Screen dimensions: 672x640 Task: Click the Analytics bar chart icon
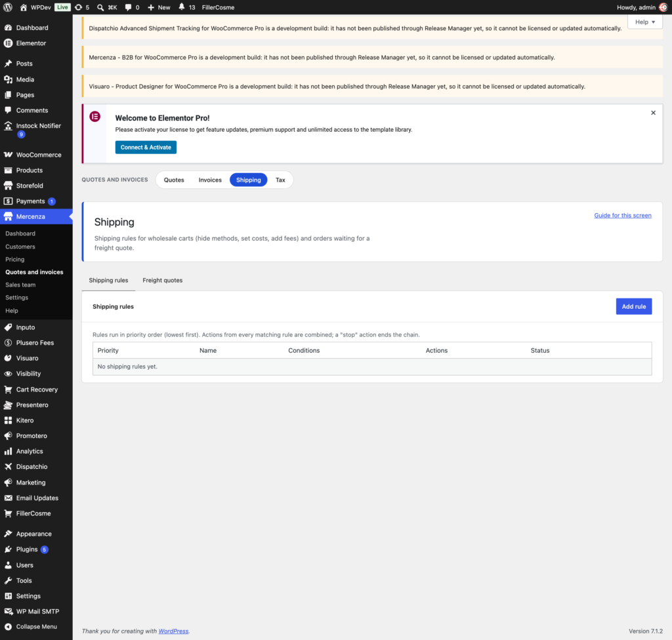pos(8,451)
